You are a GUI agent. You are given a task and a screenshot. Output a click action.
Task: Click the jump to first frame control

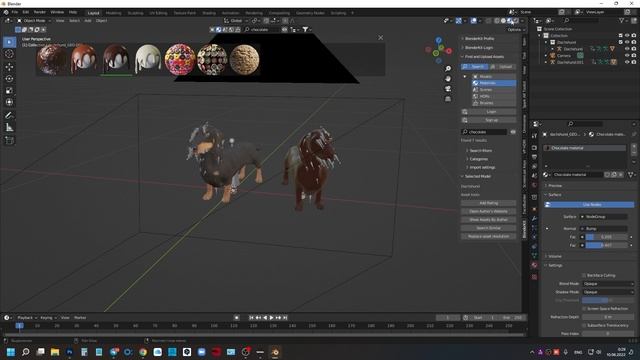point(251,318)
